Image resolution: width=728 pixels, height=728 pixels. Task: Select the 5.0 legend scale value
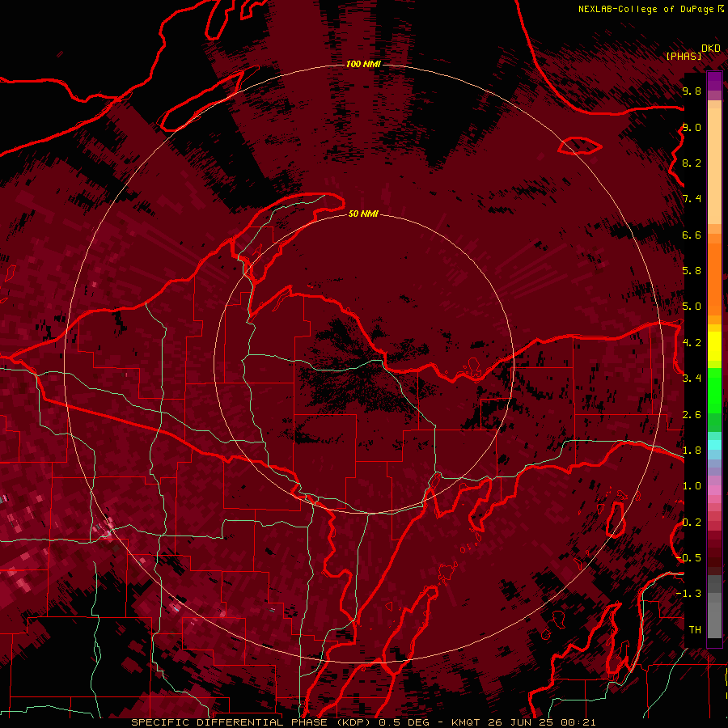pos(692,307)
